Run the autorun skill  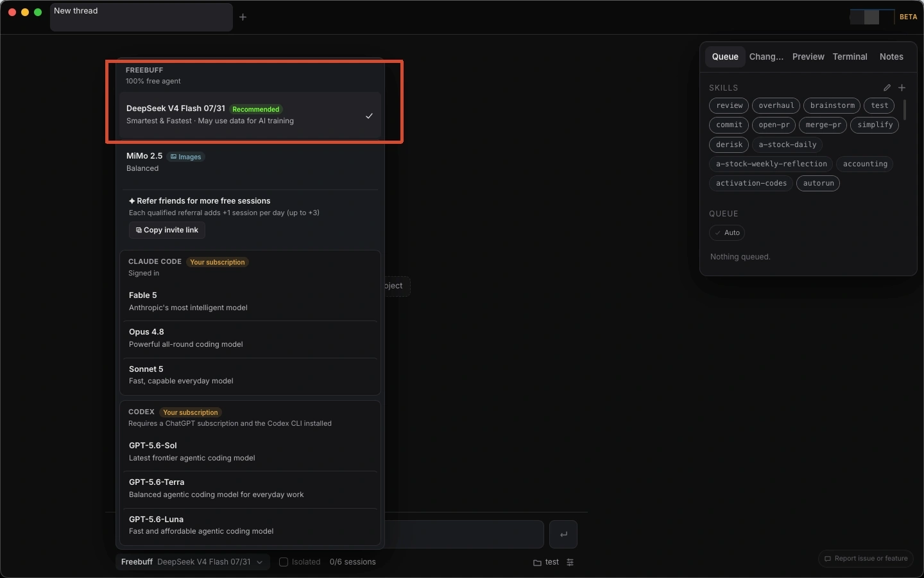click(x=818, y=183)
